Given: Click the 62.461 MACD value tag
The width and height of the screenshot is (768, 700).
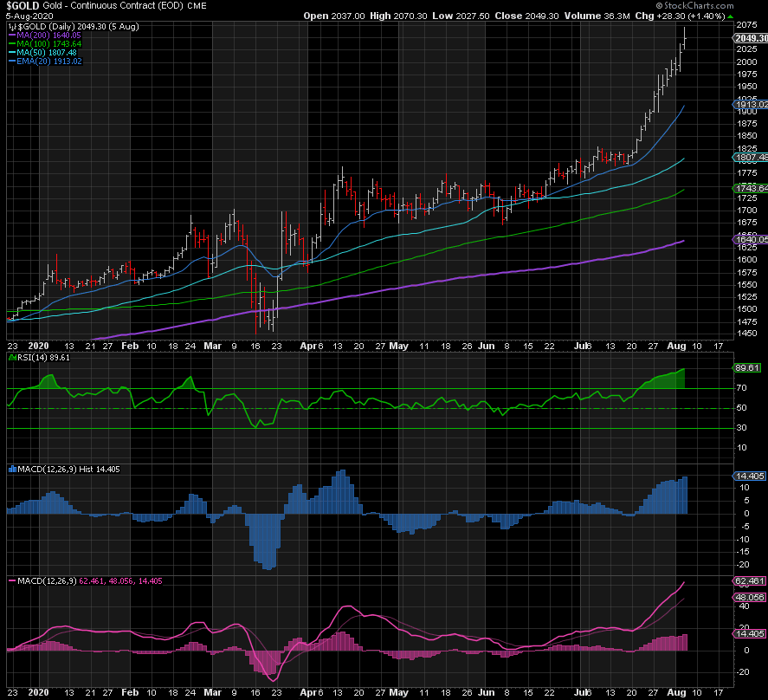Looking at the screenshot, I should pos(750,581).
